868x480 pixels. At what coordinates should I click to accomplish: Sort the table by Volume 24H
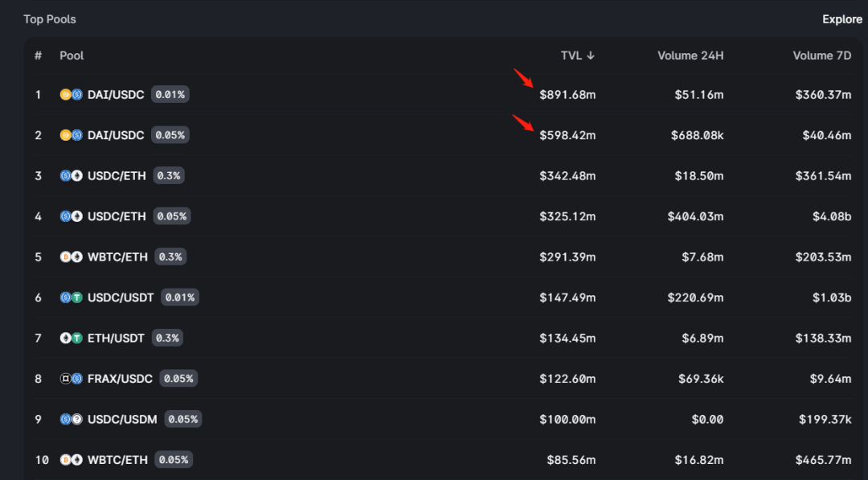click(690, 55)
